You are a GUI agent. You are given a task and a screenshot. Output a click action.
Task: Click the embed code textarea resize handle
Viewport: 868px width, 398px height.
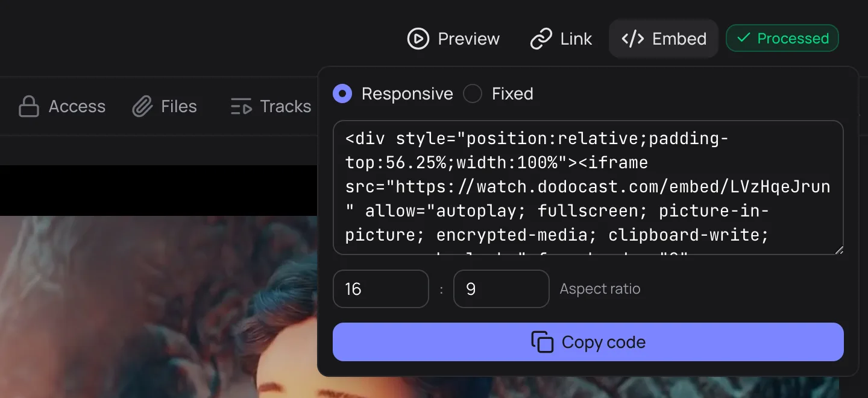tap(838, 250)
